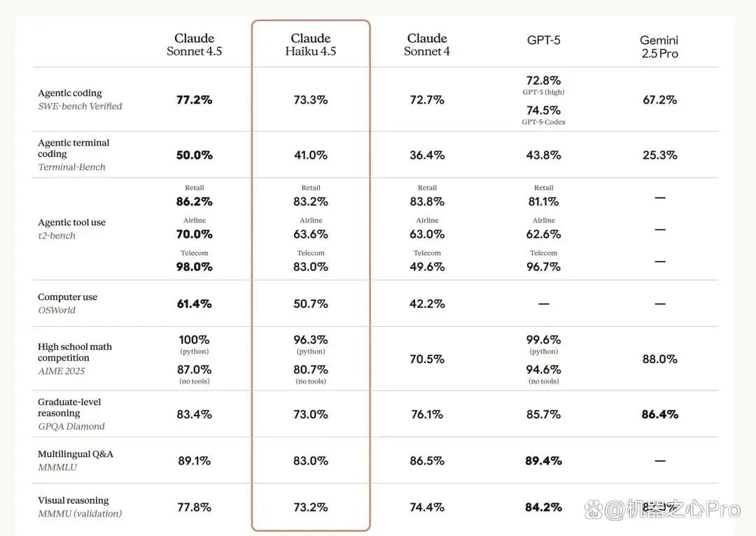The image size is (756, 536).
Task: Click the MMMU (validation) row label
Action: 80,514
